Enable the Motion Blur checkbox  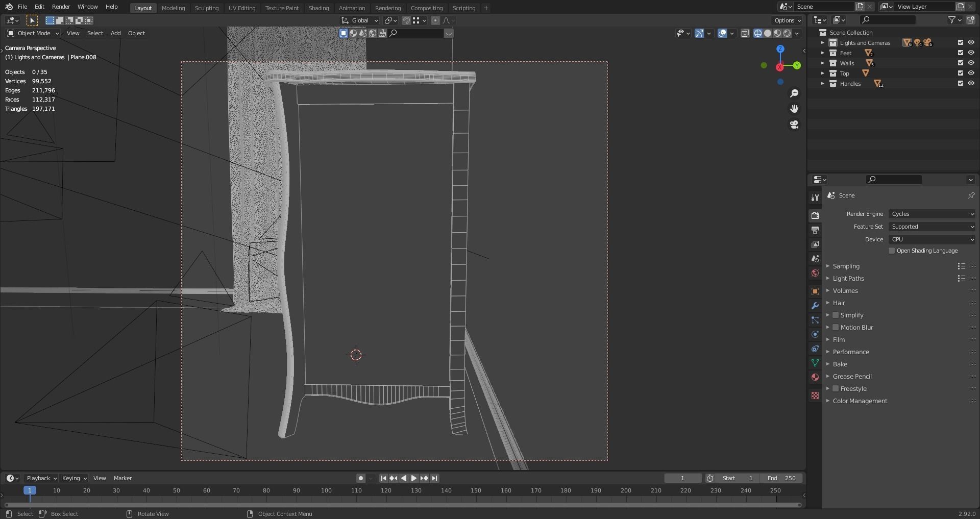click(836, 328)
